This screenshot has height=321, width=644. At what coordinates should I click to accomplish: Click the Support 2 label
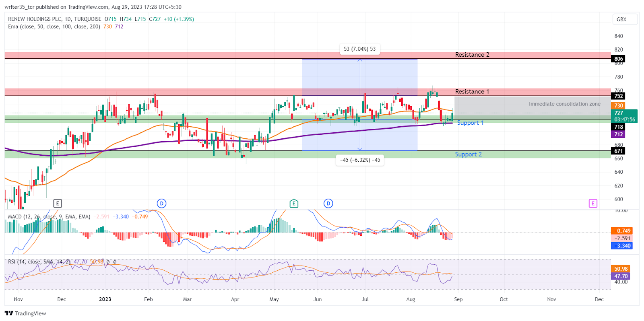click(468, 154)
